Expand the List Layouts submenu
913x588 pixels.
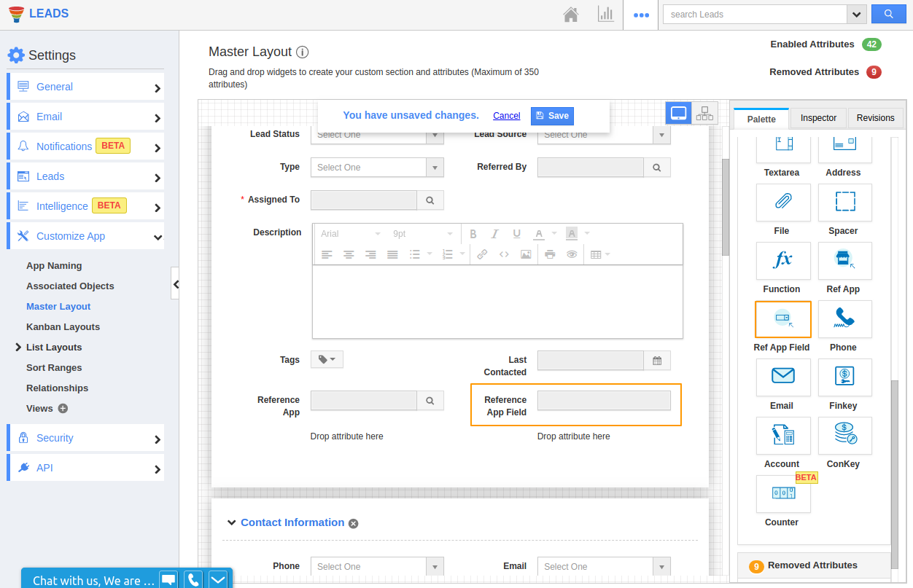18,348
